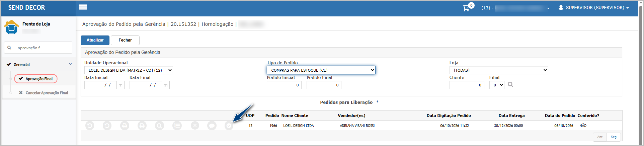Click the SEND DECOR brand title
Image resolution: width=644 pixels, height=146 pixels.
pyautogui.click(x=26, y=7)
